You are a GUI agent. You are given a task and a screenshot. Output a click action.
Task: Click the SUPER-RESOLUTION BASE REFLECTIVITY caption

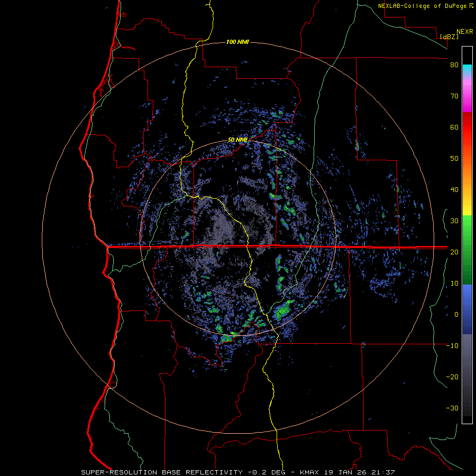coord(162,472)
